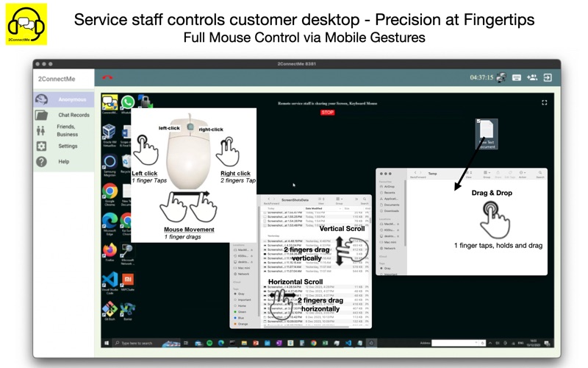This screenshot has height=368, width=588.
Task: Select Mac mini in ScreenShotsData Finder sidebar
Action: pyautogui.click(x=243, y=268)
